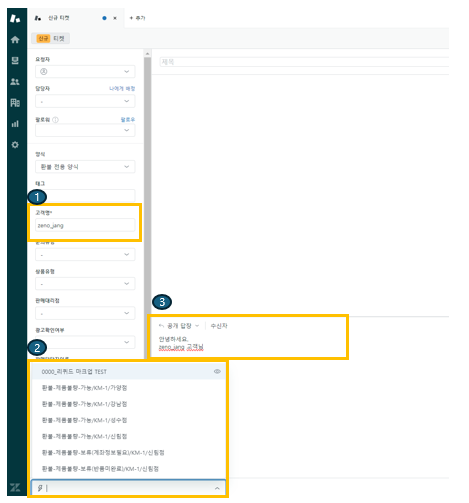This screenshot has width=469, height=503.
Task: Close the 신규 티켓 tab with the x
Action: (115, 18)
